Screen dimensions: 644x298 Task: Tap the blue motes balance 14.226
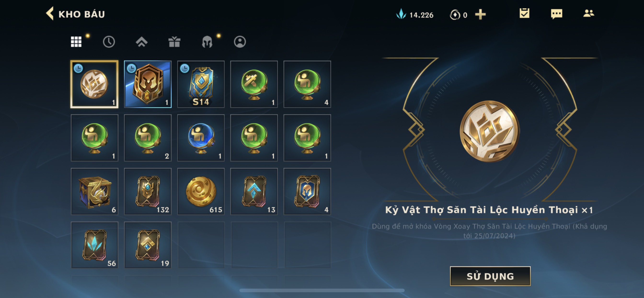click(x=415, y=15)
